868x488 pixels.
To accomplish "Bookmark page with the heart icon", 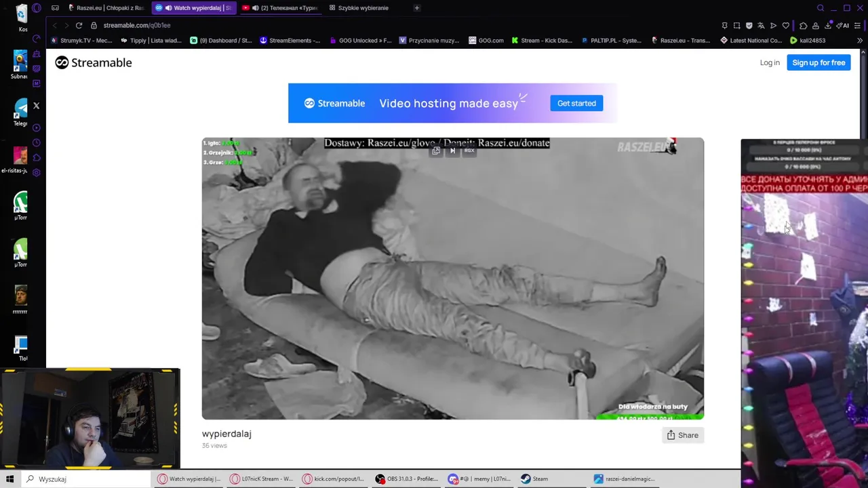I will click(786, 25).
